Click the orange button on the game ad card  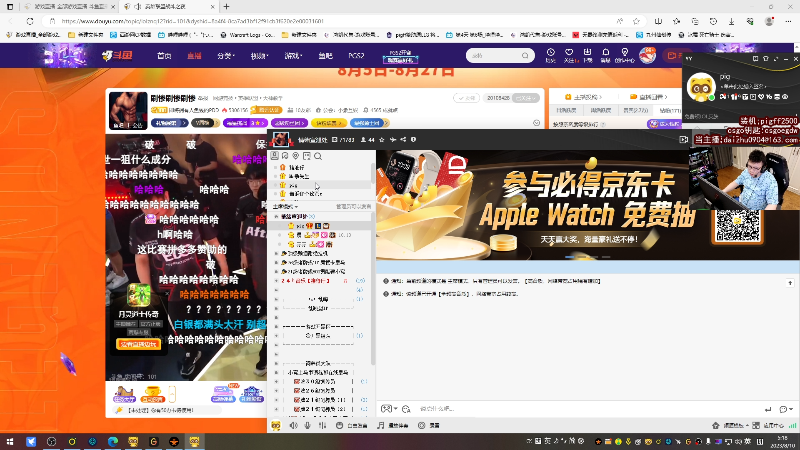(x=138, y=344)
